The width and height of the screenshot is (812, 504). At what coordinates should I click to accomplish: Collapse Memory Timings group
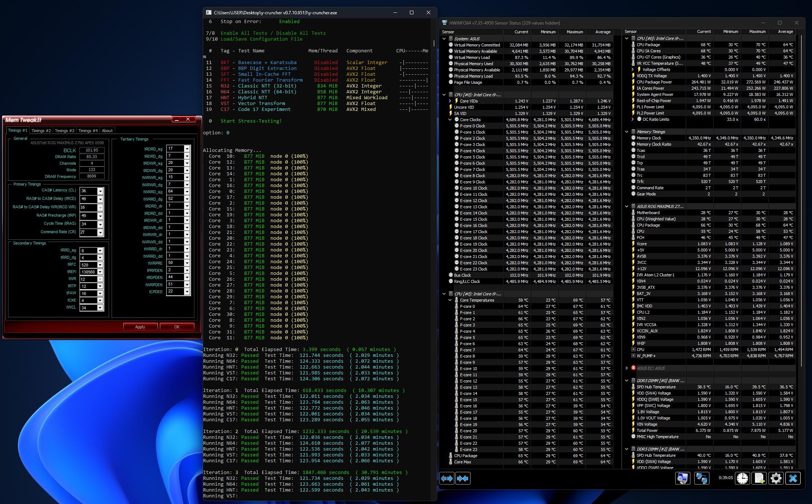626,132
